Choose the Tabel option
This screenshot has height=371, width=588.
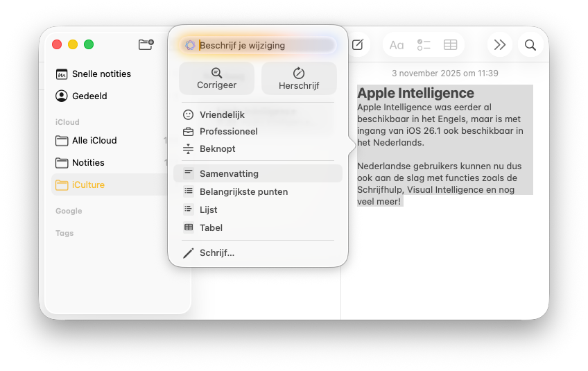click(211, 228)
